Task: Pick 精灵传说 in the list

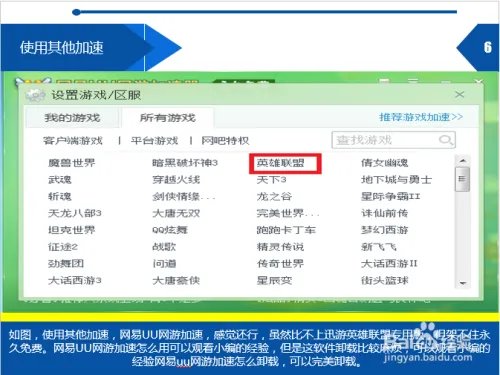Action: (x=280, y=247)
